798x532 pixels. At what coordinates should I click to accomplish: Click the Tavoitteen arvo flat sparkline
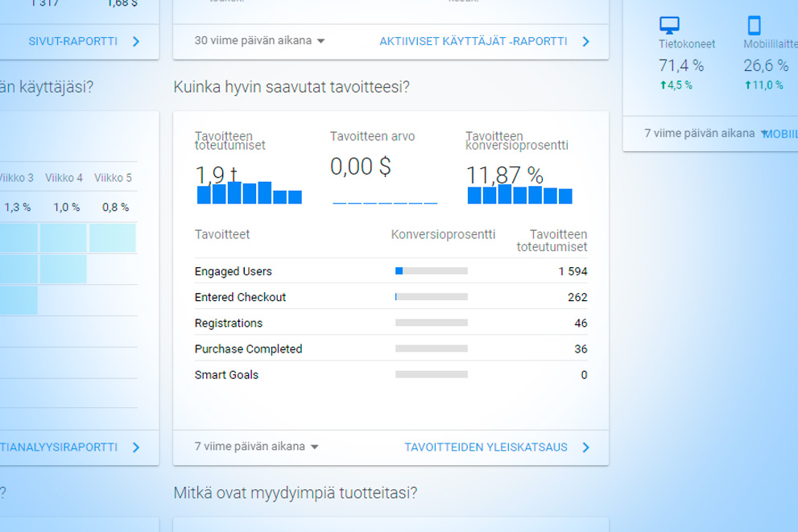[x=385, y=203]
